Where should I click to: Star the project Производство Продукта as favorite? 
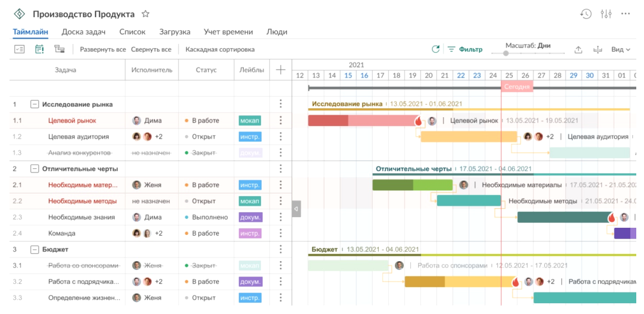point(146,14)
